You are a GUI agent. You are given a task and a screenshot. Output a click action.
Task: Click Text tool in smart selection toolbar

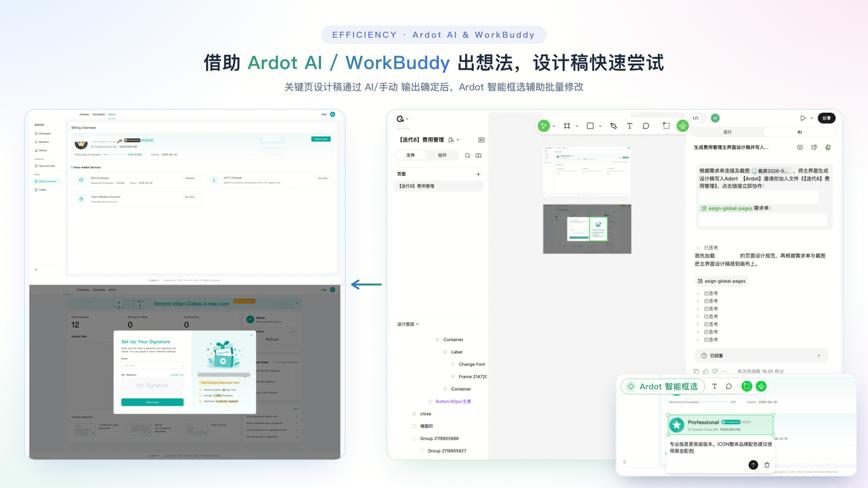[x=715, y=386]
